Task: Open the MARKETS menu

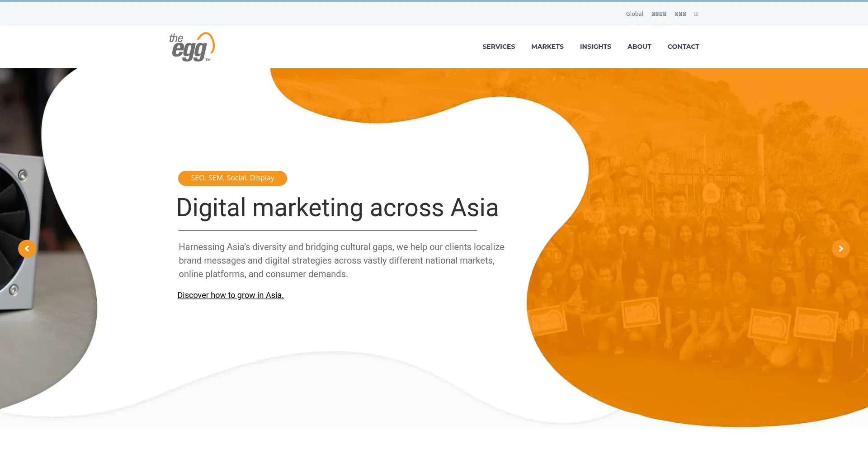Action: (547, 47)
